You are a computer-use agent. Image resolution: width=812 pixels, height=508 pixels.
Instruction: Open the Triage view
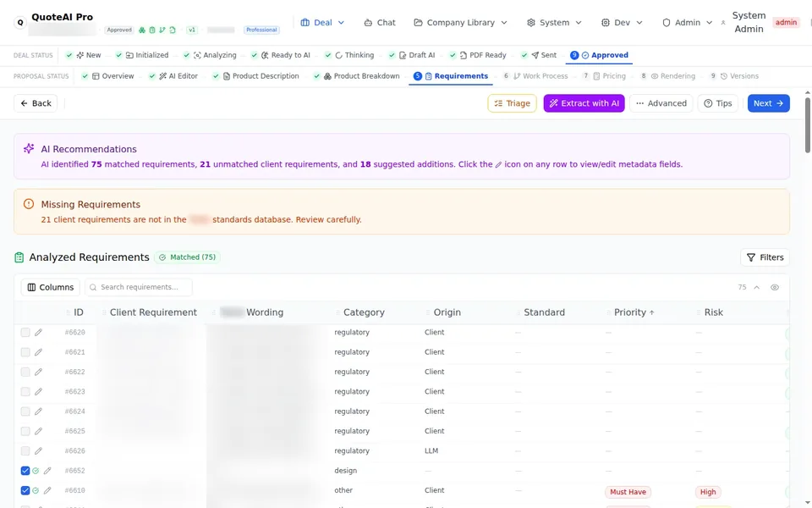(x=513, y=103)
